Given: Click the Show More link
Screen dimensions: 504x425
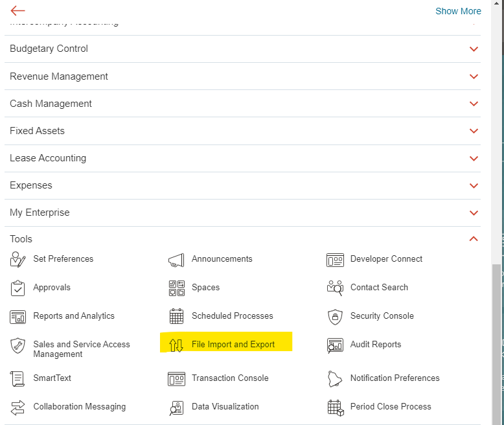Looking at the screenshot, I should click(x=458, y=11).
